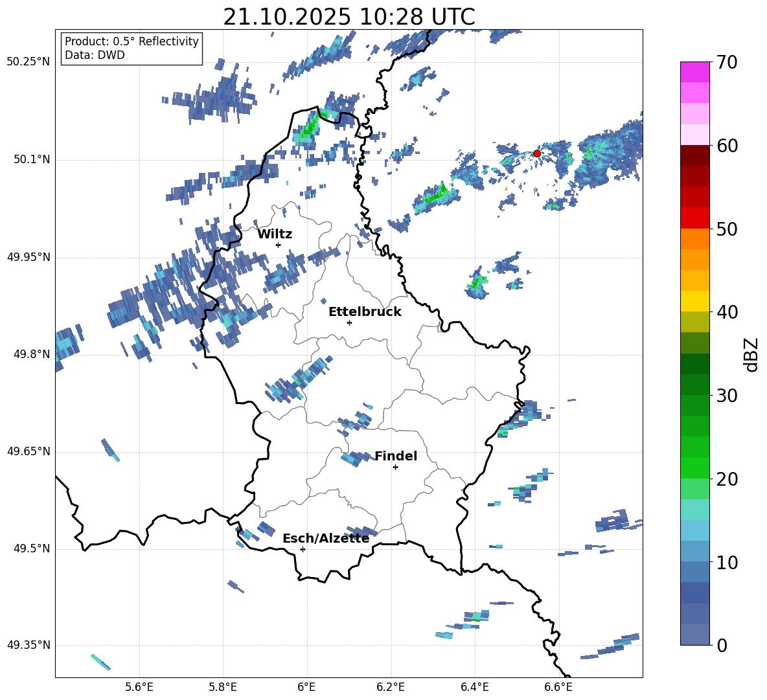
Task: Click the 49.95°N latitude label
Action: tap(29, 257)
